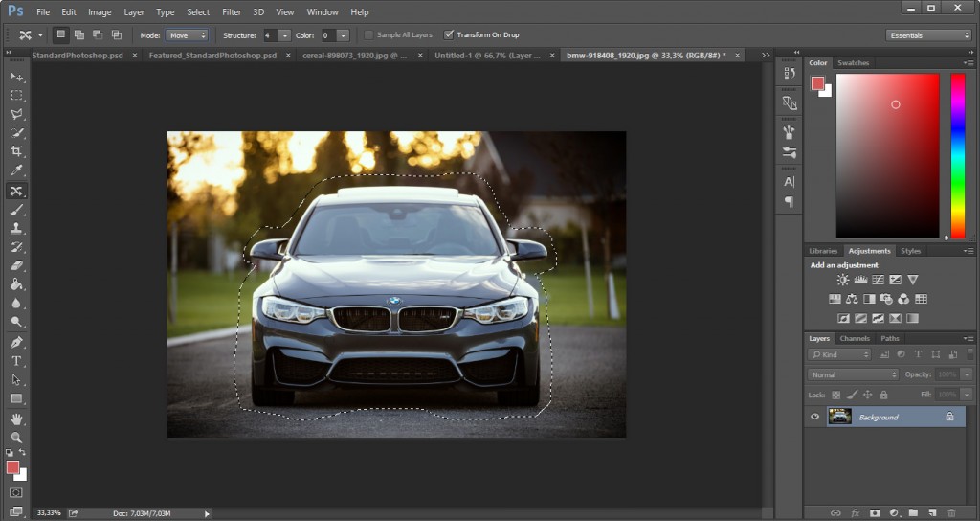Select the Rectangular Marquee tool
Screen dimensions: 980x521
click(x=16, y=95)
